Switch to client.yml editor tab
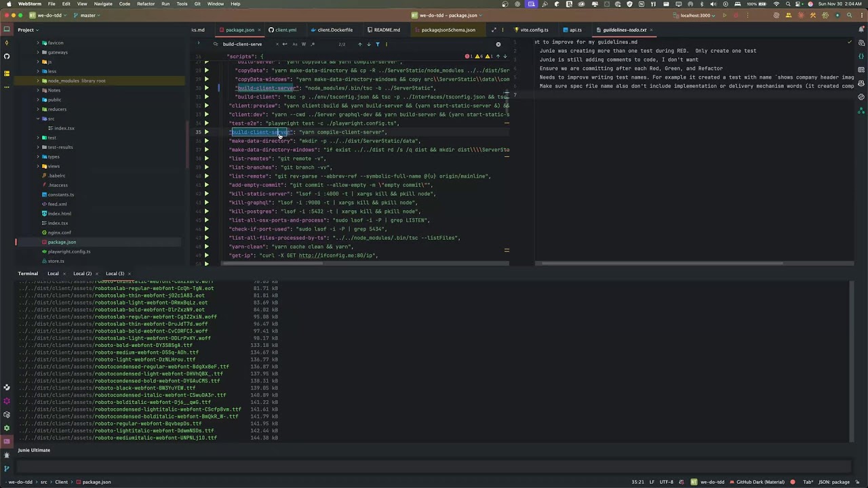Viewport: 868px width, 488px height. click(282, 30)
